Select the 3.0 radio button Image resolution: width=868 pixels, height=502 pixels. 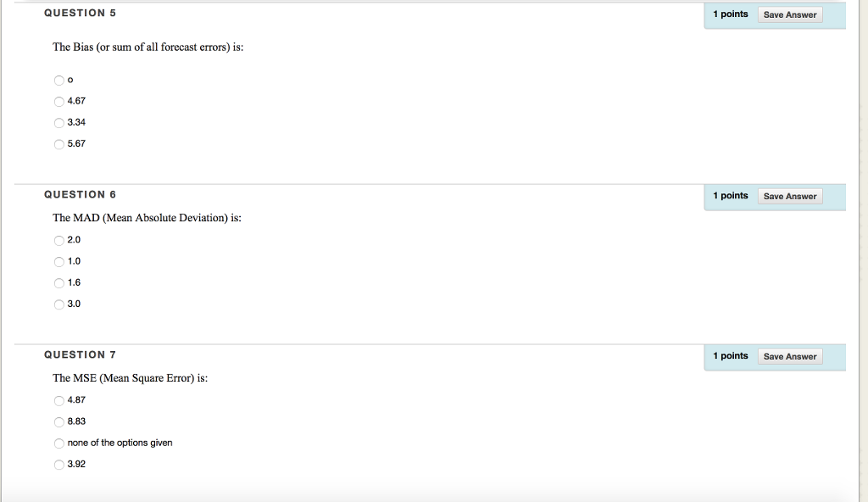pyautogui.click(x=58, y=304)
